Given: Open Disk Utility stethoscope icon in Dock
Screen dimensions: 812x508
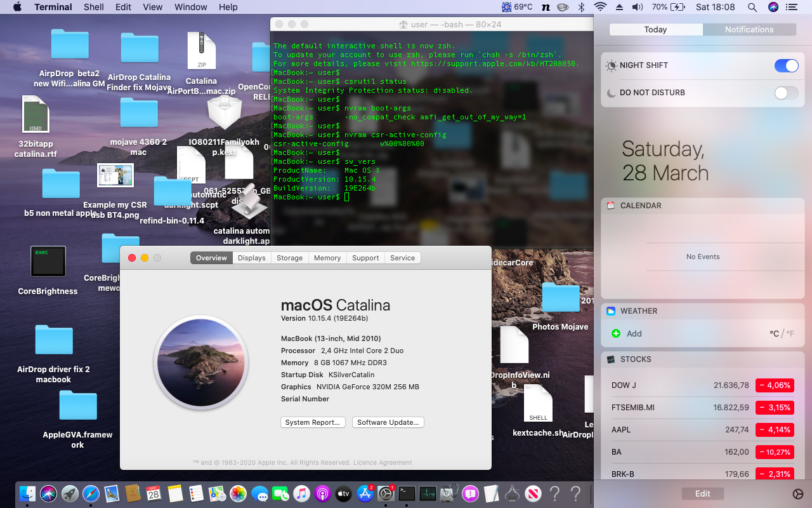Looking at the screenshot, I should point(449,493).
